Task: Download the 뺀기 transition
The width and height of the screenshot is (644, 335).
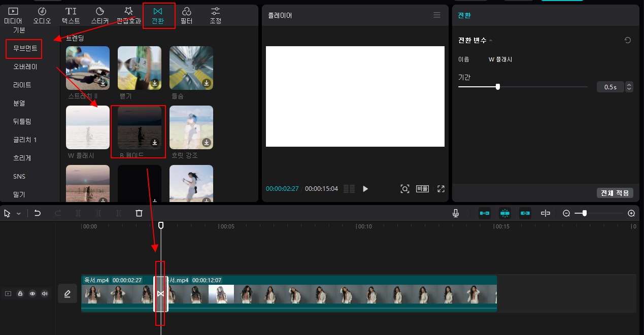Action: [x=155, y=83]
